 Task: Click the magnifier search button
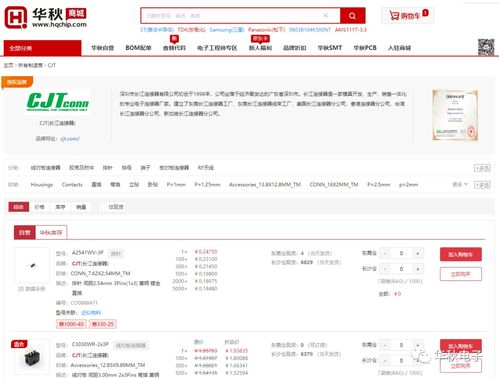click(x=352, y=16)
